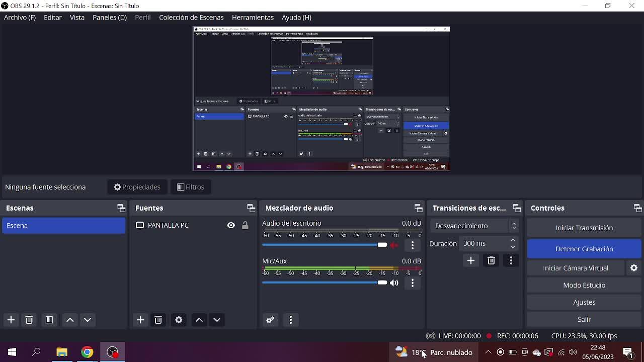Remove the transition with trash icon

point(491,260)
